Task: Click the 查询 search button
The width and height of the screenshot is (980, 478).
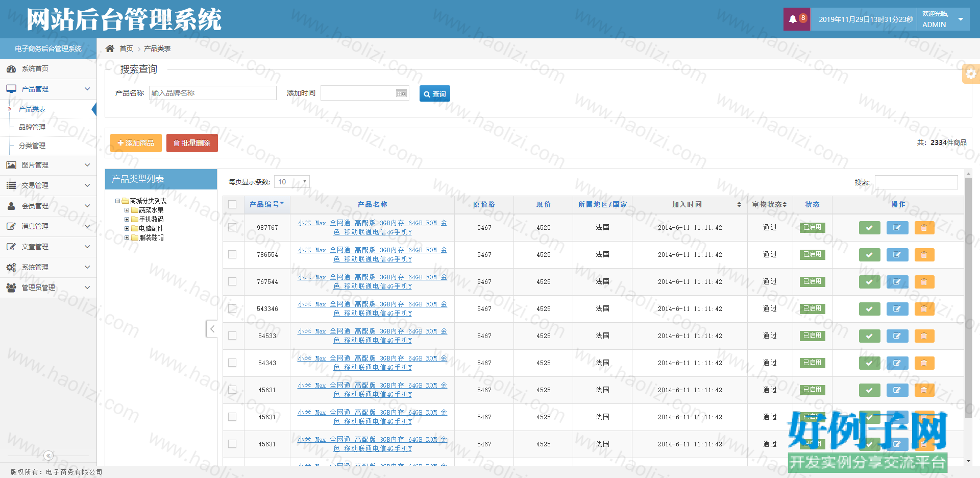Action: click(435, 93)
